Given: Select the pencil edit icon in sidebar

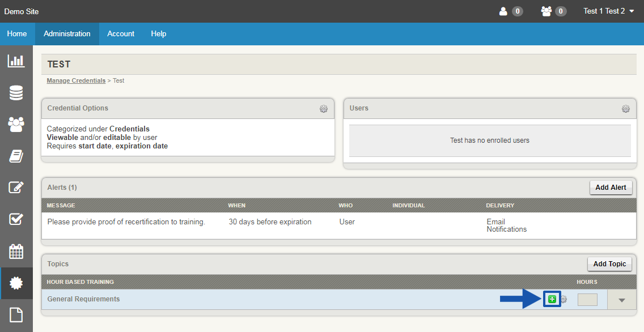Looking at the screenshot, I should 17,188.
